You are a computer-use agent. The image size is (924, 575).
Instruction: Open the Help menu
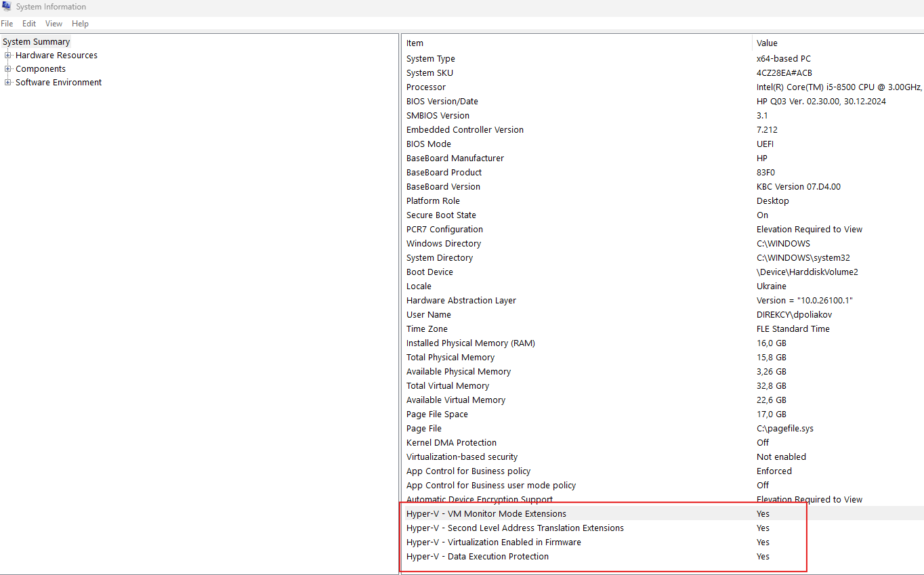click(80, 24)
